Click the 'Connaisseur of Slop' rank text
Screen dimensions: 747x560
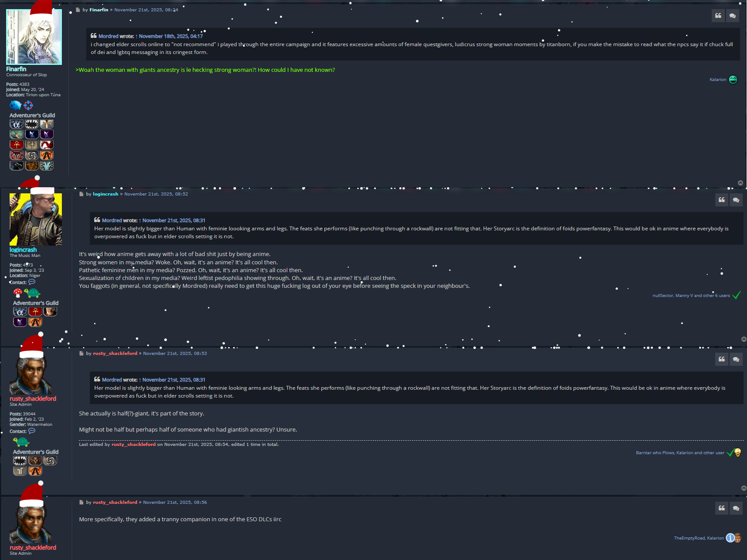(27, 75)
